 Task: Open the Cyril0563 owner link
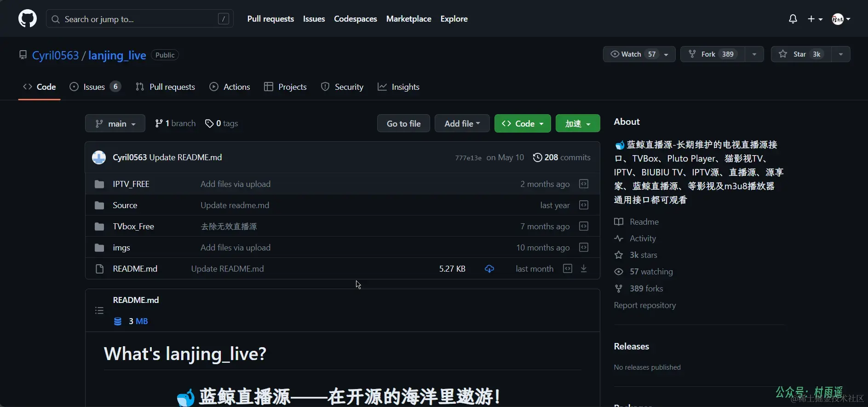point(55,55)
